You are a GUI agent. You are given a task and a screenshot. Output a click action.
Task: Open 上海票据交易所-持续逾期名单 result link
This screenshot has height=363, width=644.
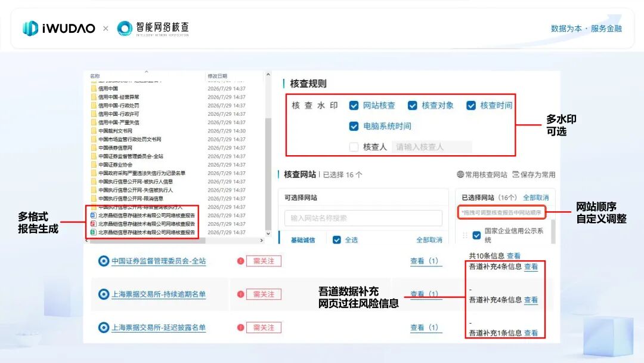coord(159,294)
